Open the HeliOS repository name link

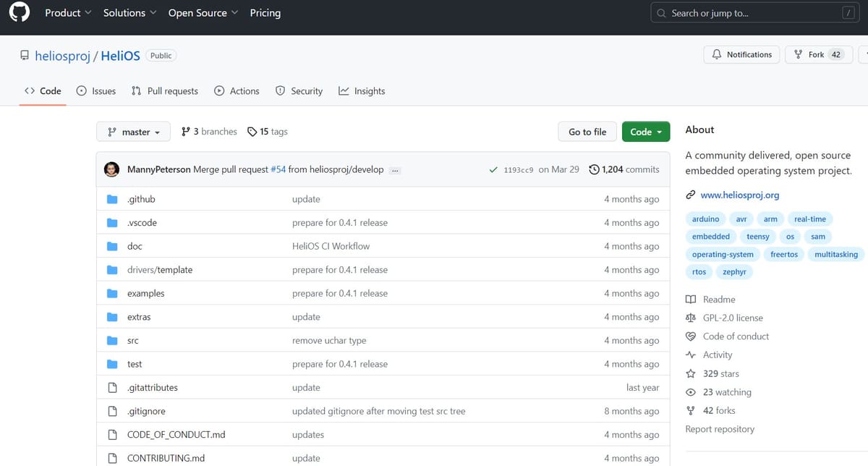coord(120,56)
